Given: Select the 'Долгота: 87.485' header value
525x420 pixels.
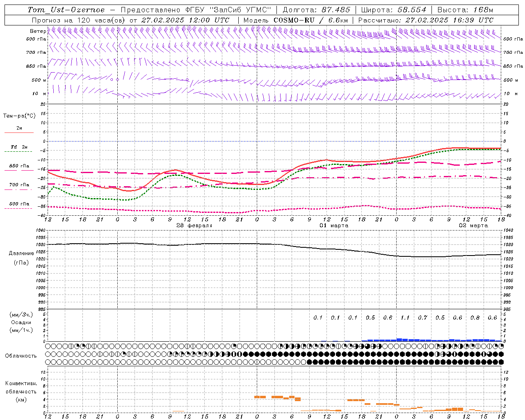Looking at the screenshot, I should point(316,10).
